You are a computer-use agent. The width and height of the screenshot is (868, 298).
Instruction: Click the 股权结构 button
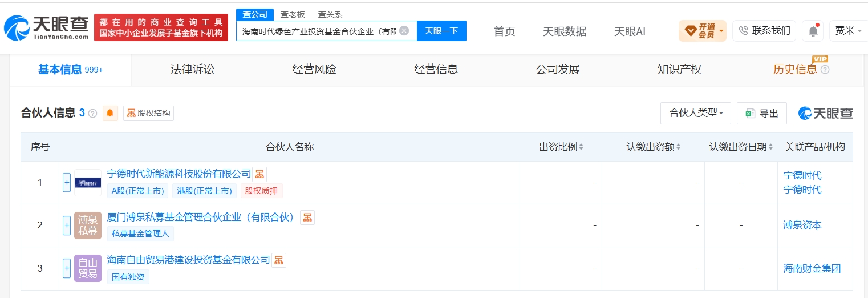(x=148, y=113)
